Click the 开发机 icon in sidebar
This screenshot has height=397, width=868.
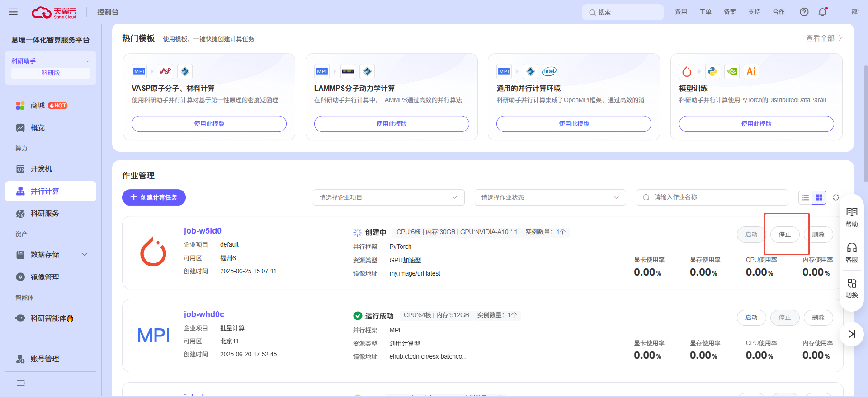tap(20, 169)
